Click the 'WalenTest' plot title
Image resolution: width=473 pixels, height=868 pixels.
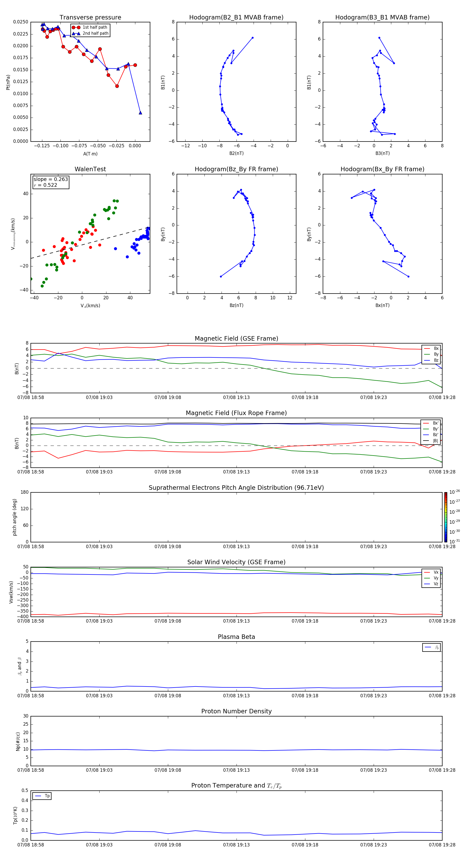[x=90, y=169]
